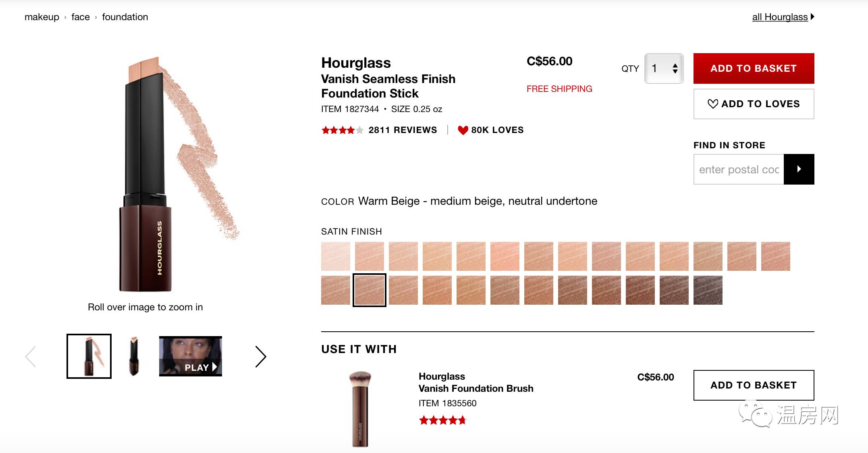Click the next image arrow in gallery
This screenshot has height=453, width=868.
coord(261,357)
